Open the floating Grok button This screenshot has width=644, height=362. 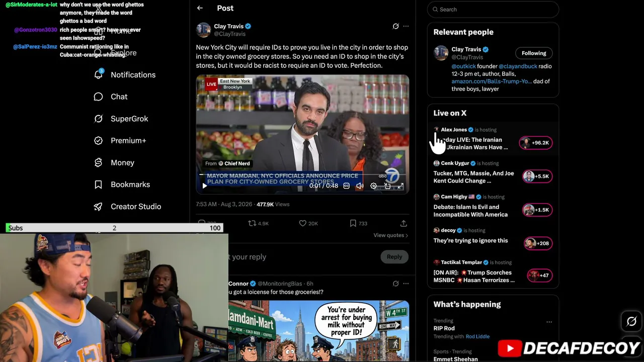[631, 321]
